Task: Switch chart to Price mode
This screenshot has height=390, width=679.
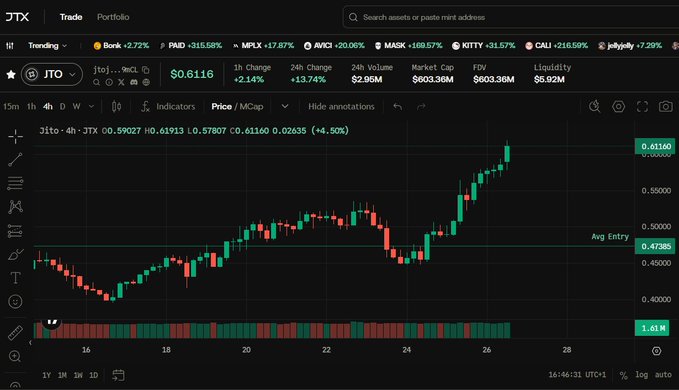Action: (221, 106)
